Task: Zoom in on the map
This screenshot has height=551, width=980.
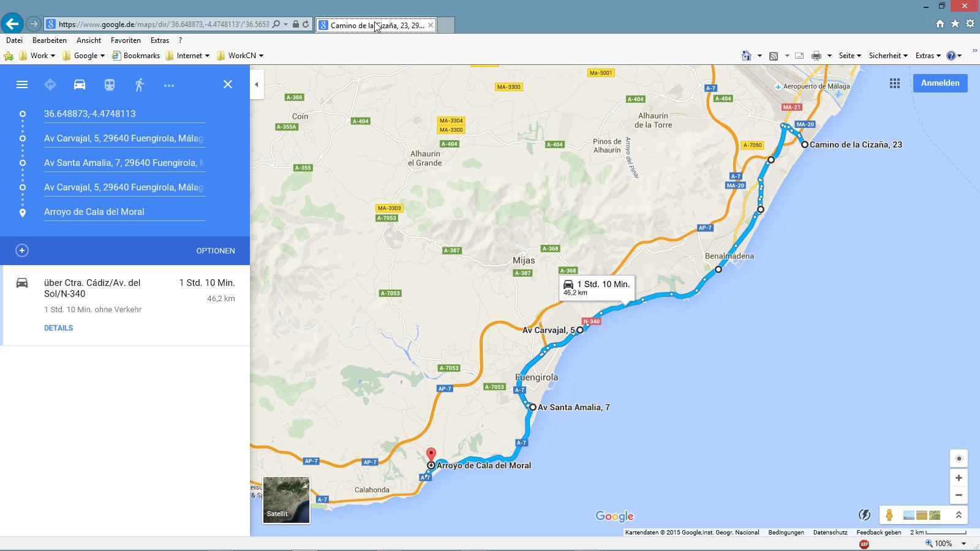Action: pyautogui.click(x=959, y=478)
